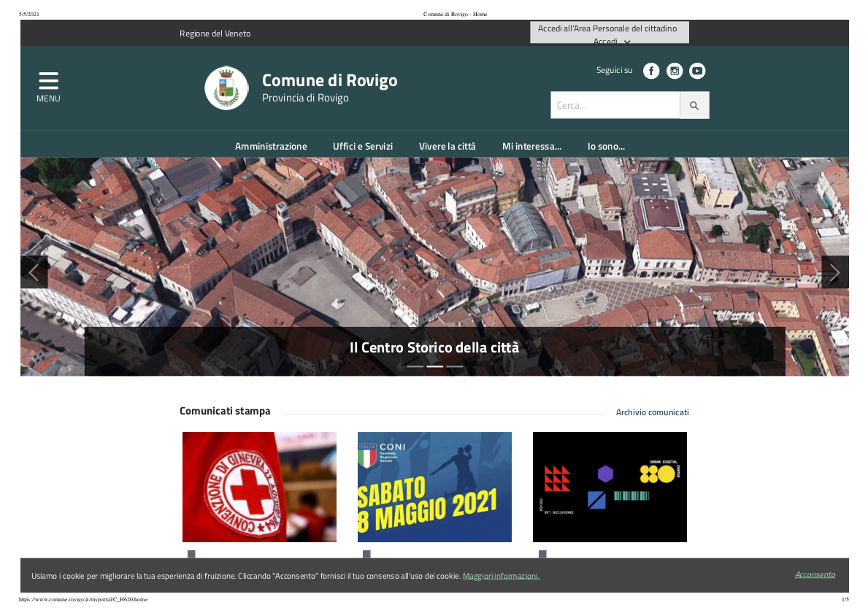Click the magnifier search button
868x613 pixels.
pos(694,105)
